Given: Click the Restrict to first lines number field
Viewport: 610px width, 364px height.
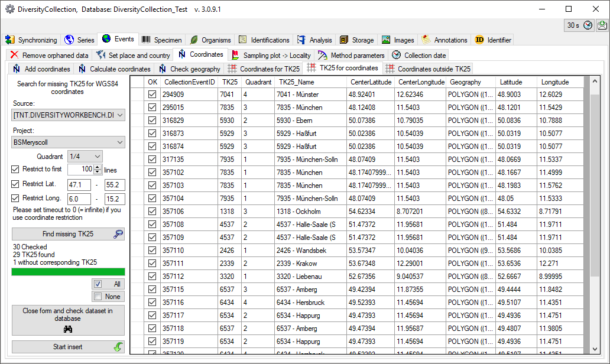Looking at the screenshot, I should [x=80, y=170].
